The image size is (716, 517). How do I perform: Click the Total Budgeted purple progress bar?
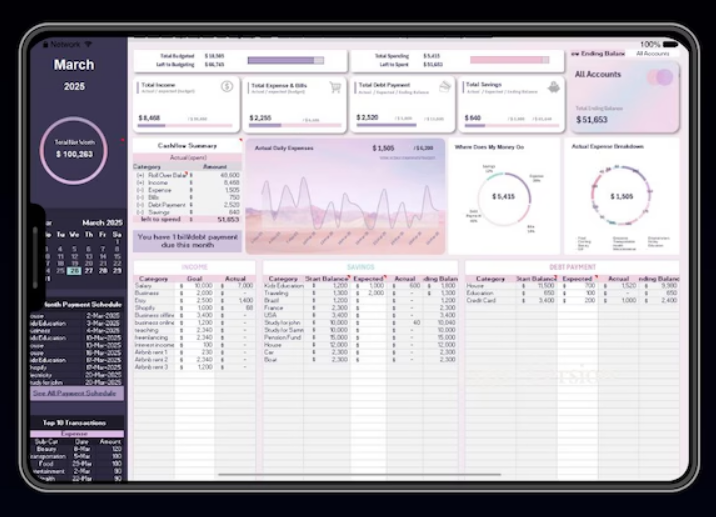coord(286,60)
